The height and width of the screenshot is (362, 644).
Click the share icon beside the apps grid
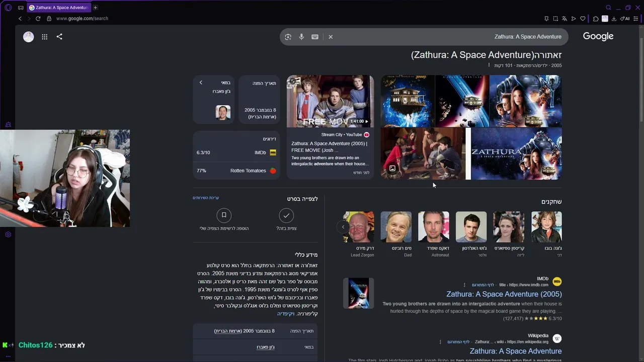click(59, 37)
